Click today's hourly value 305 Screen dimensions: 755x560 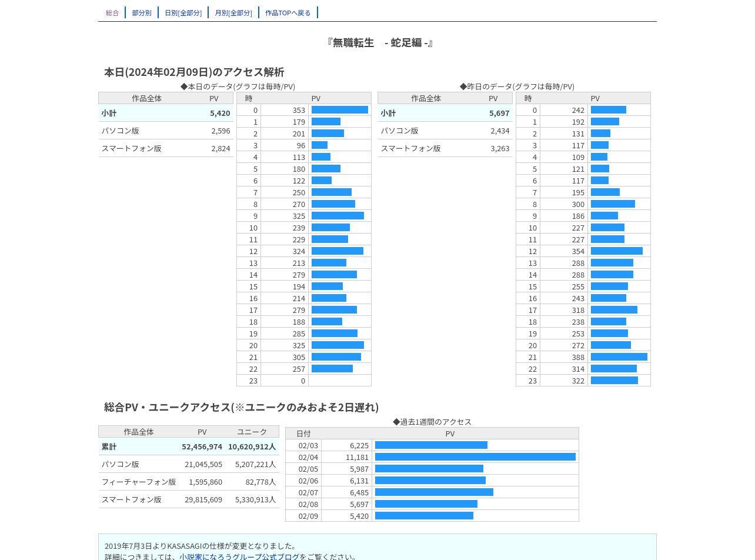point(299,357)
